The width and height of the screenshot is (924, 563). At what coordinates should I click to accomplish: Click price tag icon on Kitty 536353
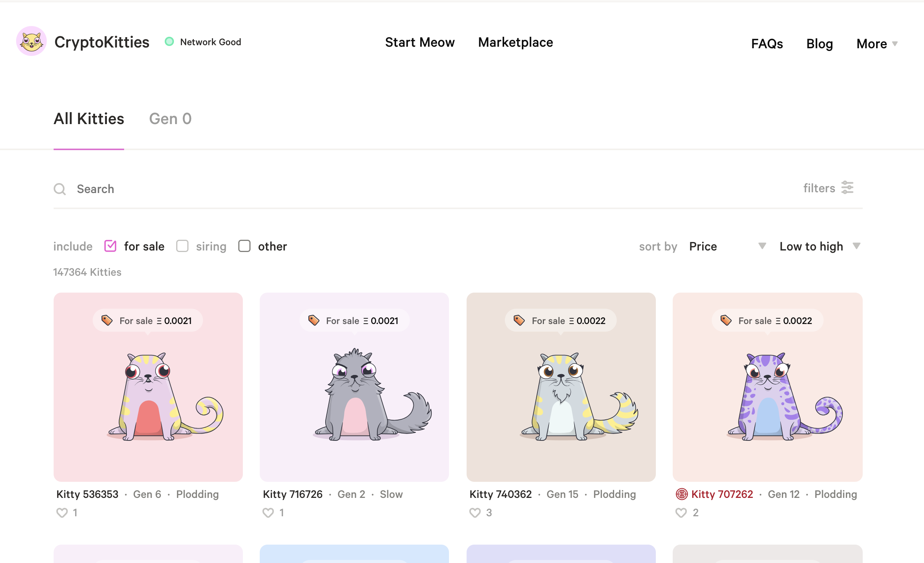[x=107, y=320]
